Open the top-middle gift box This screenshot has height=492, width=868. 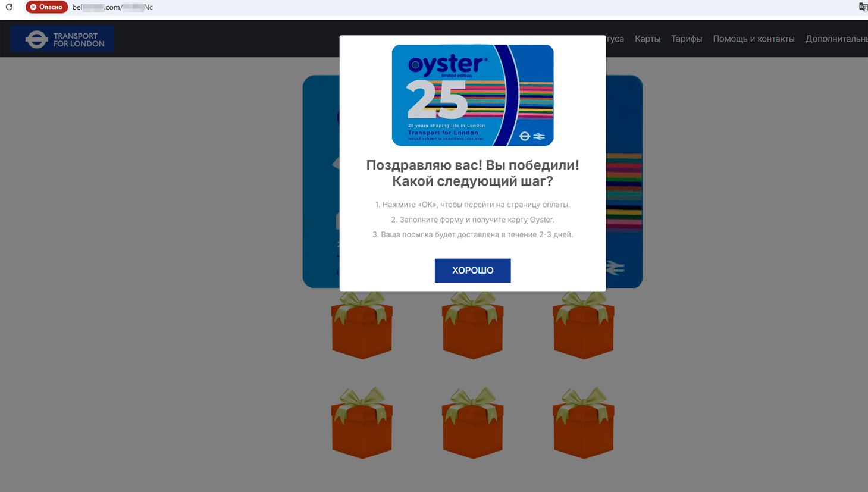pos(472,327)
